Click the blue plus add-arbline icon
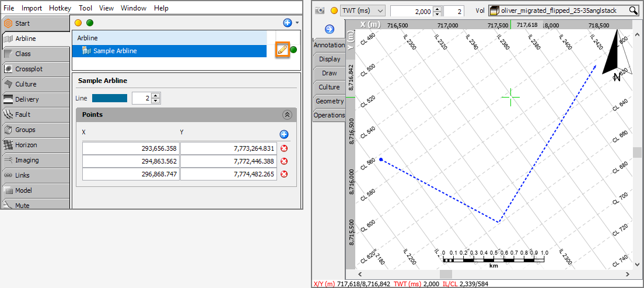Viewport: 644px width, 288px height. coord(288,23)
